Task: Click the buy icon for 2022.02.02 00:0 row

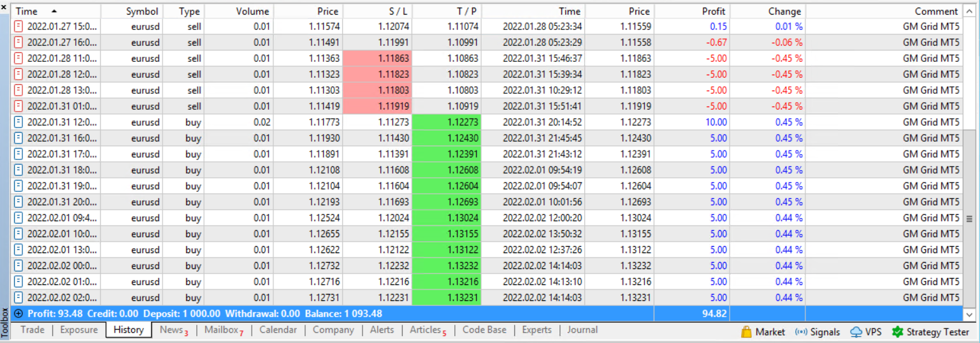Action: pos(18,266)
